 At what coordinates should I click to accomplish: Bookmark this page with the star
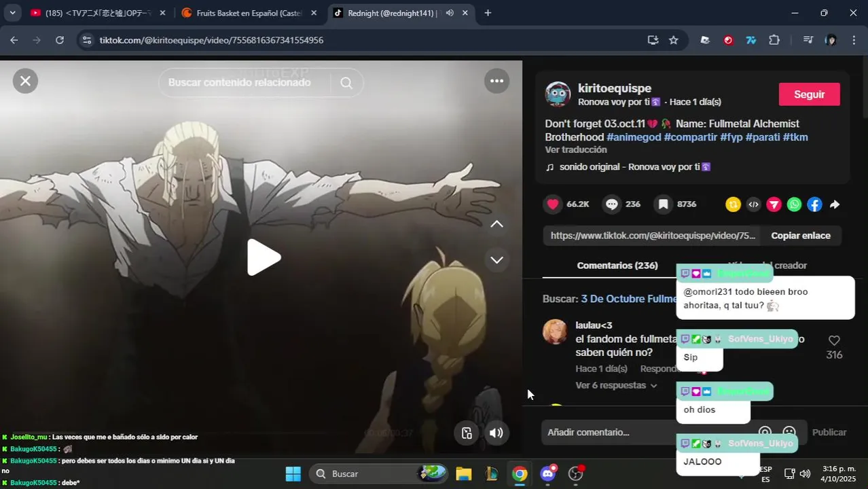[673, 40]
